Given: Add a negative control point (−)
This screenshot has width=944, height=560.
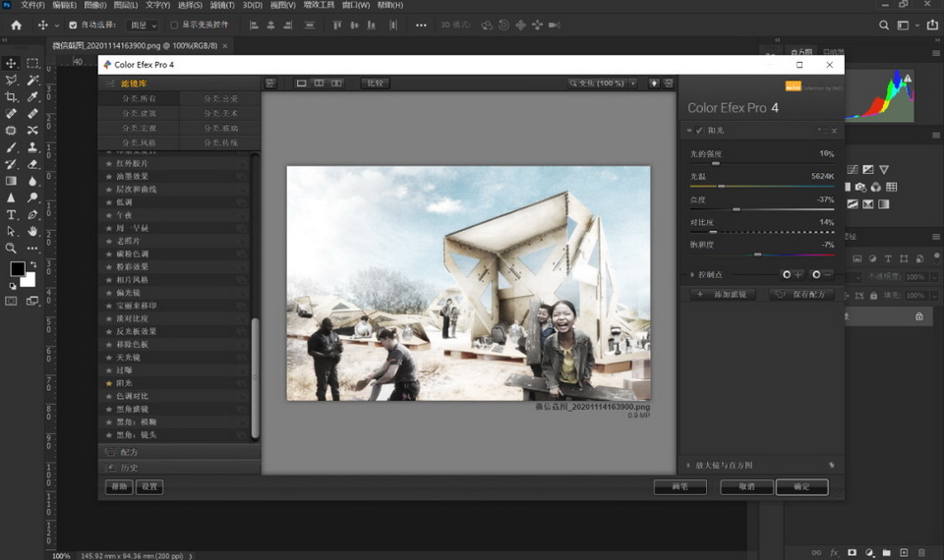Looking at the screenshot, I should [821, 275].
